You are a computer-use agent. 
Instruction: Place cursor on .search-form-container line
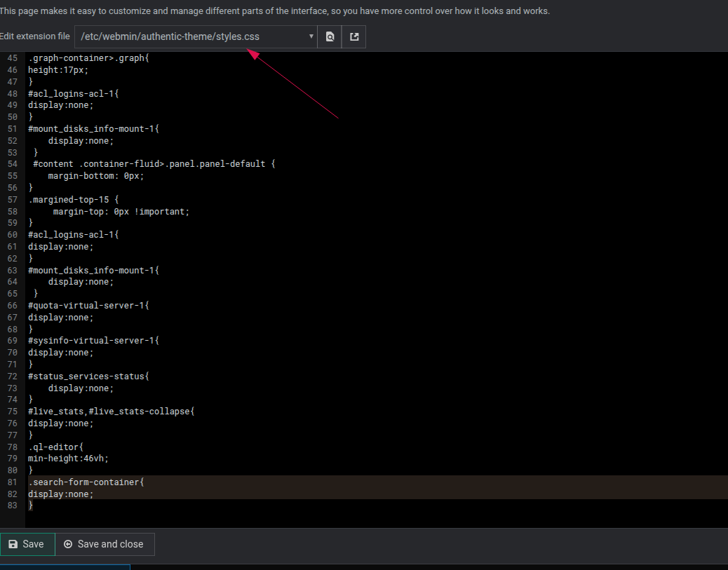[86, 482]
